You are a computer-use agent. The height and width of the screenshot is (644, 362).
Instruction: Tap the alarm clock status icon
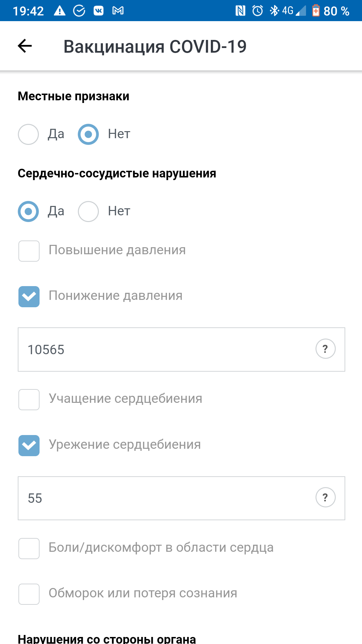[257, 11]
